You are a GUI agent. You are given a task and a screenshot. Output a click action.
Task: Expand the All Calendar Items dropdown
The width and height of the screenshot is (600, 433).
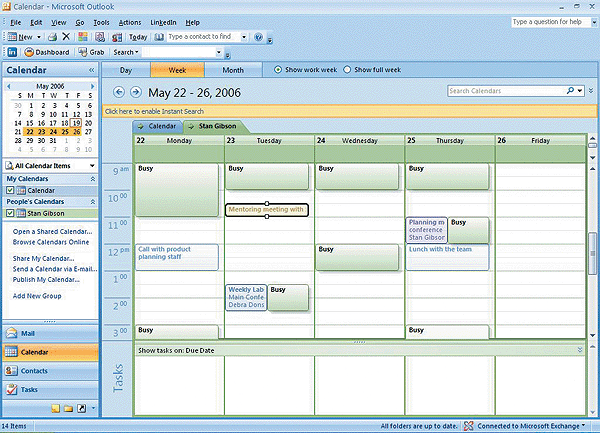click(92, 166)
